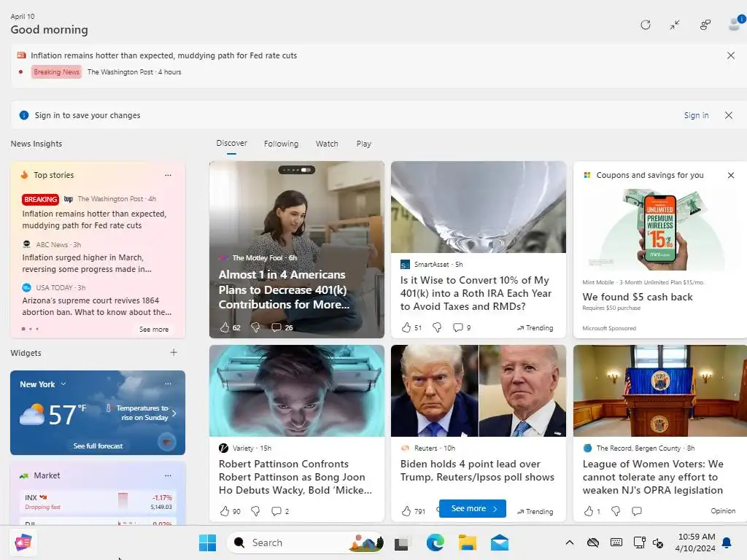Viewport: 747px width, 560px height.
Task: Open weather widget more options
Action: click(168, 384)
